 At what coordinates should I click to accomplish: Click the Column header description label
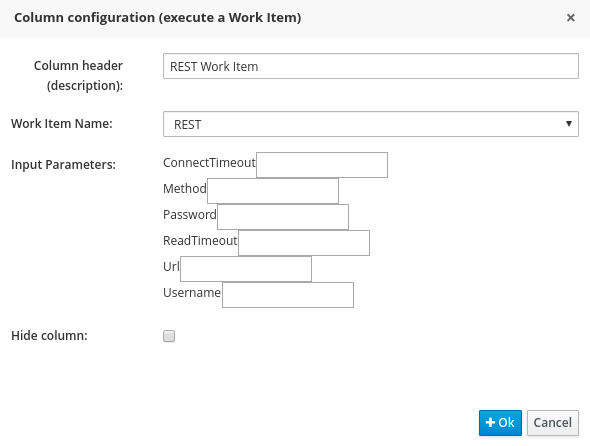pos(78,75)
